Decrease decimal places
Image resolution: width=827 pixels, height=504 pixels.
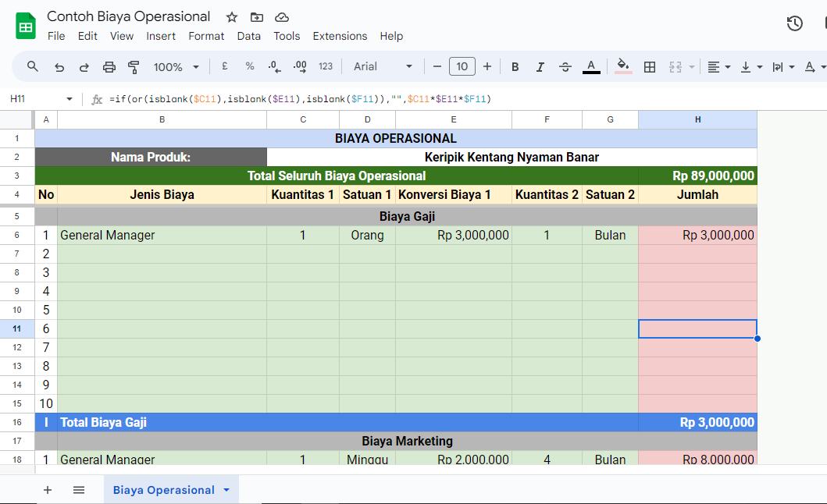pos(274,66)
